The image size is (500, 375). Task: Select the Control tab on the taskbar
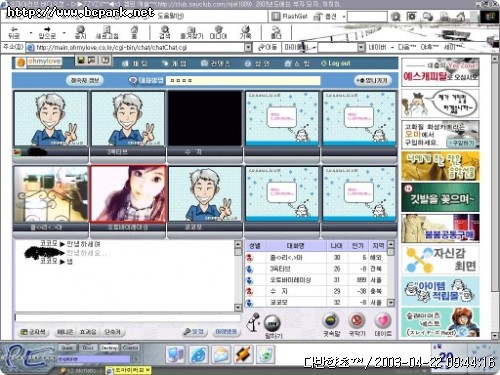pos(130,348)
